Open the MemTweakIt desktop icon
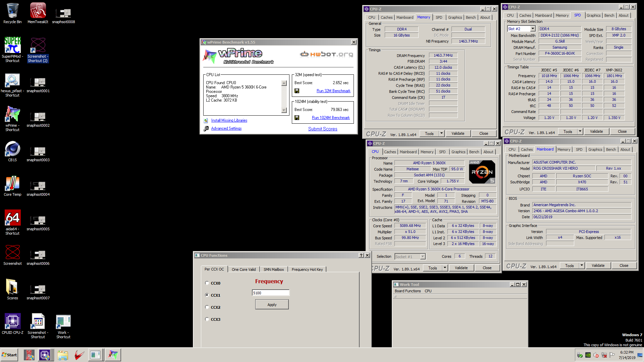Viewport: 644px width, 362px height. (38, 13)
